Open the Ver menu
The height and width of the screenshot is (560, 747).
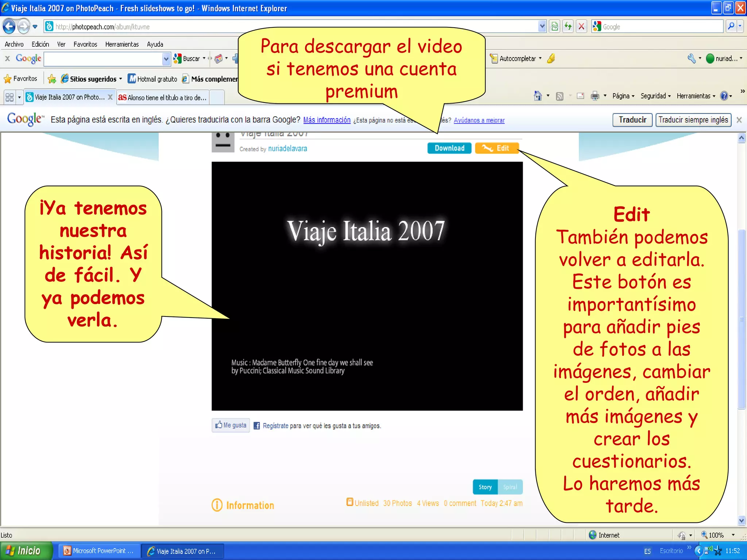(x=61, y=44)
